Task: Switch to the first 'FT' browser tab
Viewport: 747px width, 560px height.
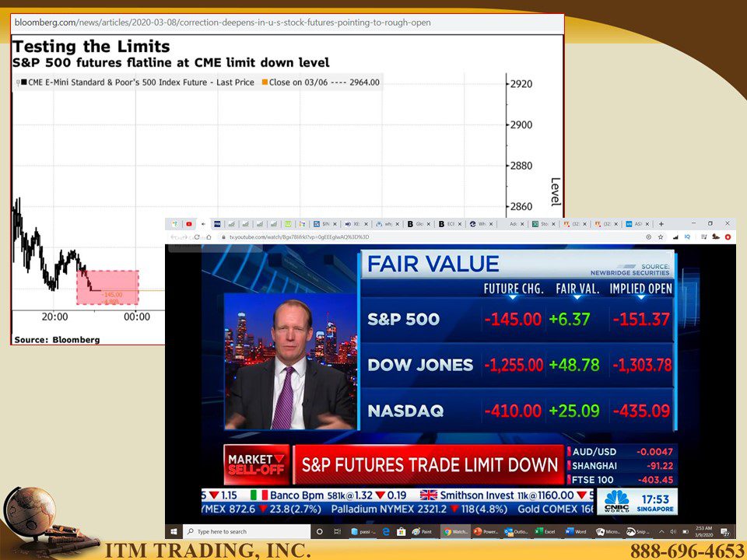Action: [x=574, y=224]
